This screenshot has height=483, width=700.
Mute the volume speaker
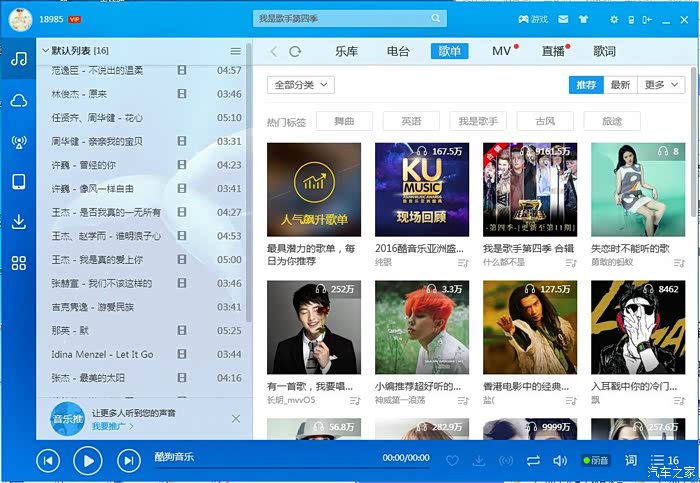pyautogui.click(x=559, y=460)
